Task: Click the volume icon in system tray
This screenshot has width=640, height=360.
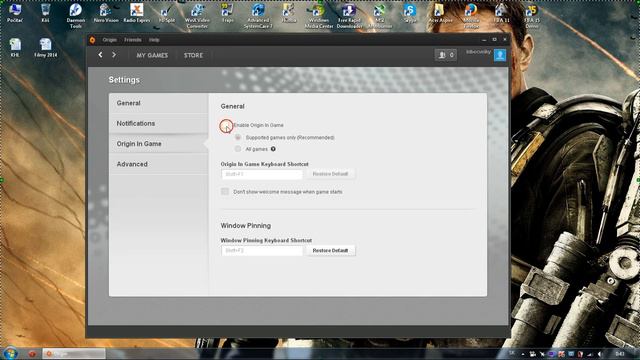Action: point(600,354)
